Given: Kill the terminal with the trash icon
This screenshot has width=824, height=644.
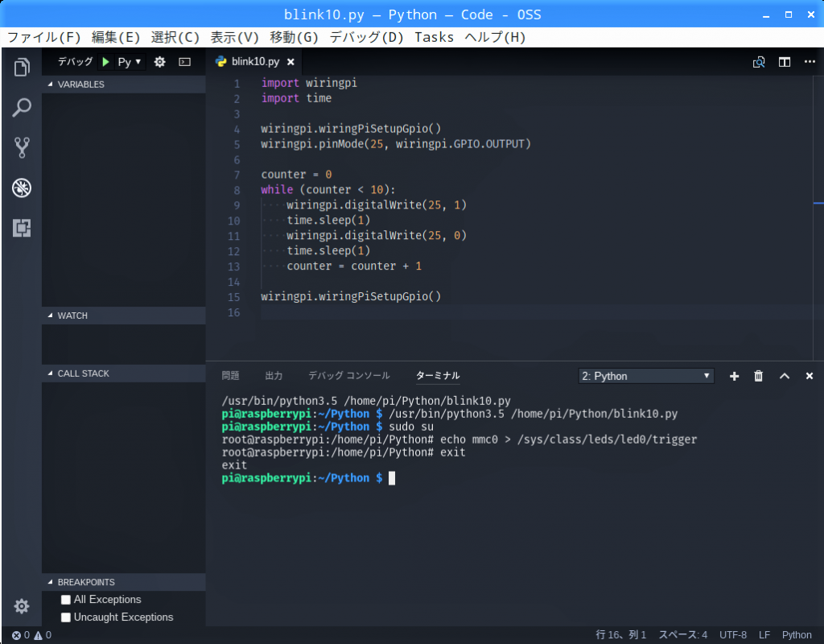Looking at the screenshot, I should (x=758, y=376).
